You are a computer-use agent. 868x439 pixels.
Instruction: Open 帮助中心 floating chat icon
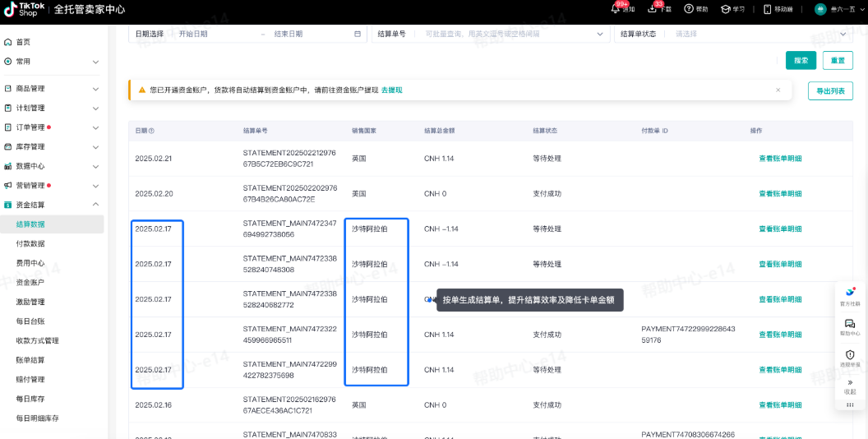850,324
